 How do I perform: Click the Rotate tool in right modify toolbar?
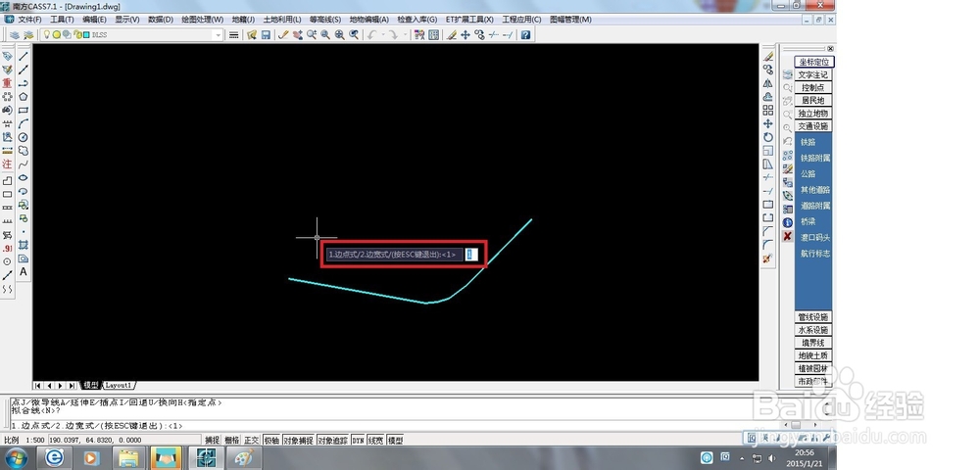click(768, 137)
